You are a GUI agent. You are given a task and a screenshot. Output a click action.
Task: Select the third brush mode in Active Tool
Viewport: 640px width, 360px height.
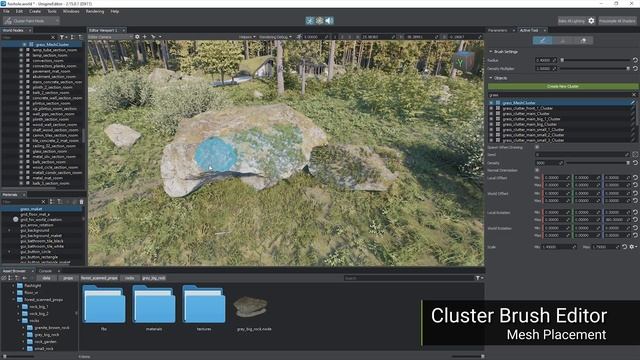point(583,40)
